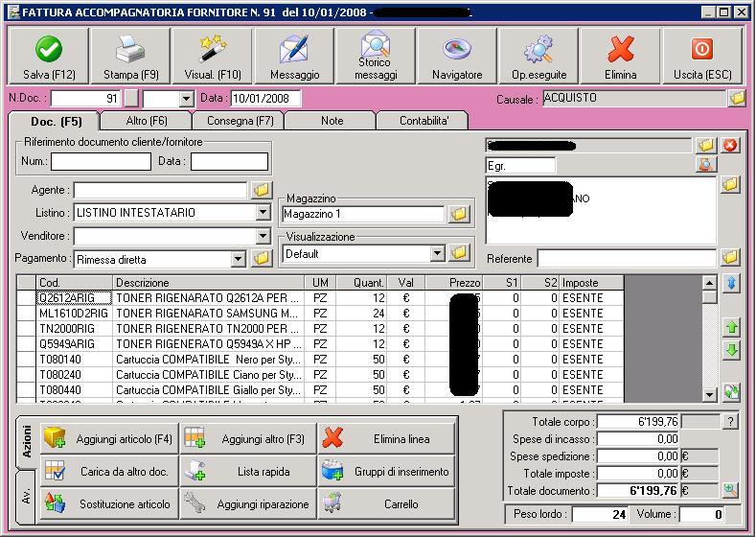The image size is (756, 537).
Task: Switch to the Altro (F6) tab
Action: pos(147,121)
